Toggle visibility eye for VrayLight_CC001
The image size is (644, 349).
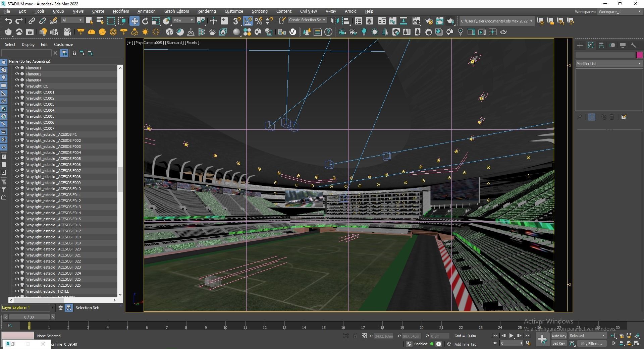click(x=16, y=92)
